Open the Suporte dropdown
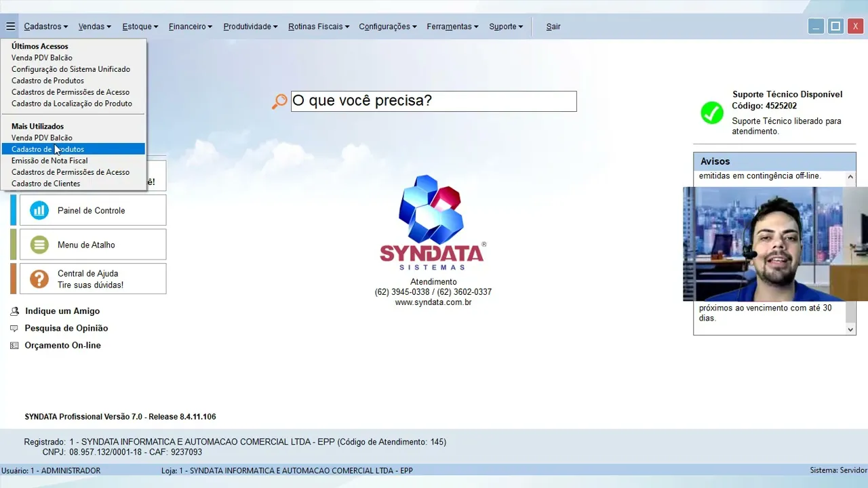Viewport: 868px width, 488px height. click(506, 26)
